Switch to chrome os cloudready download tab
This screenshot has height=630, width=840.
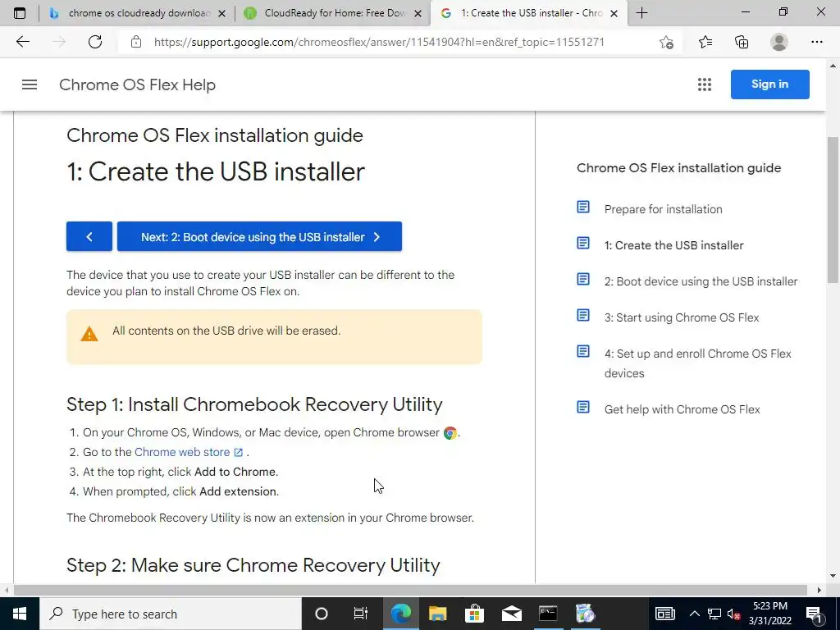pos(138,13)
